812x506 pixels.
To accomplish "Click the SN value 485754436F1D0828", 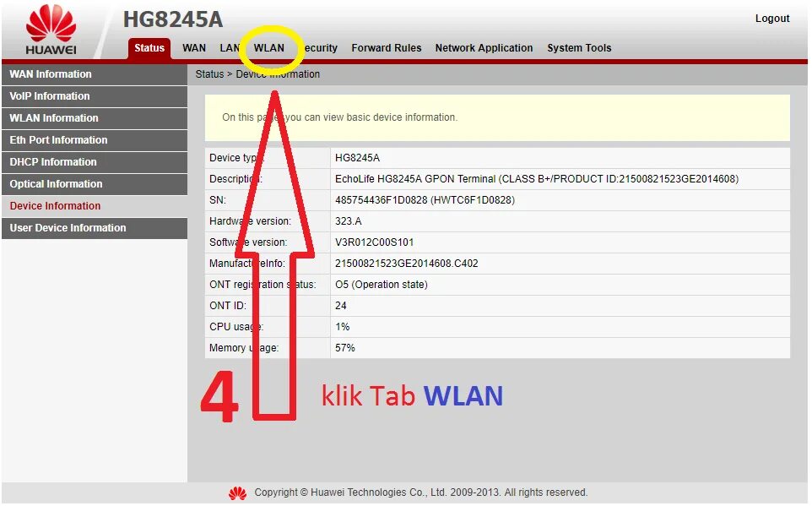I will 425,200.
